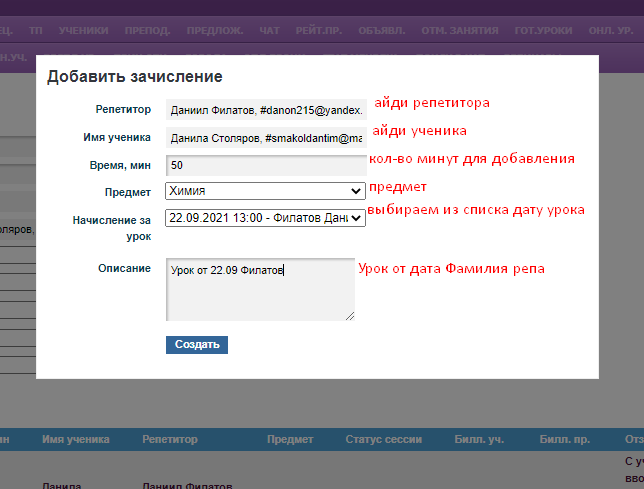Click the Билл. уч. column header
Viewport: 644px width, 489px height.
coord(479,439)
